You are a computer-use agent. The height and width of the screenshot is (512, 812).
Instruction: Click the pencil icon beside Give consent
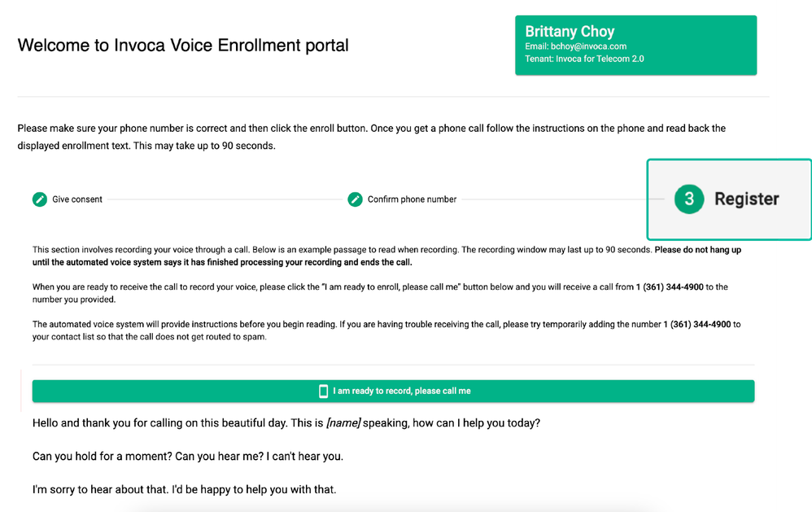(x=40, y=199)
